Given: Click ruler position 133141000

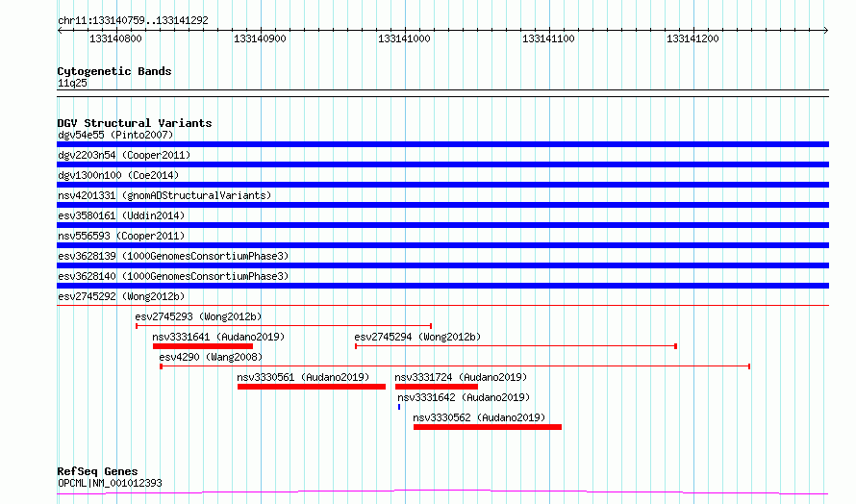Looking at the screenshot, I should 405,38.
